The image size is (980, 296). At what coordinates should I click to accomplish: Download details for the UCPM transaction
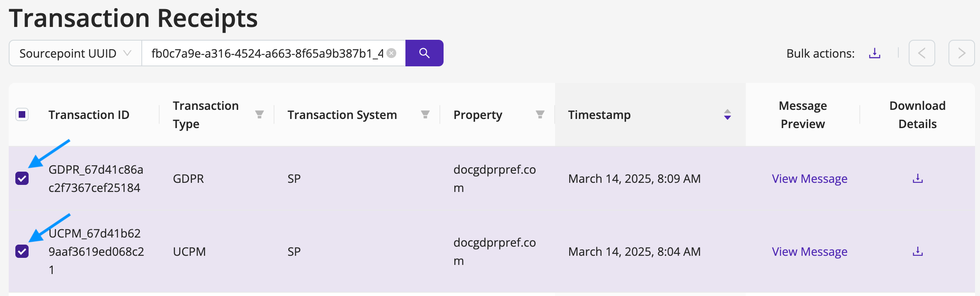point(917,252)
